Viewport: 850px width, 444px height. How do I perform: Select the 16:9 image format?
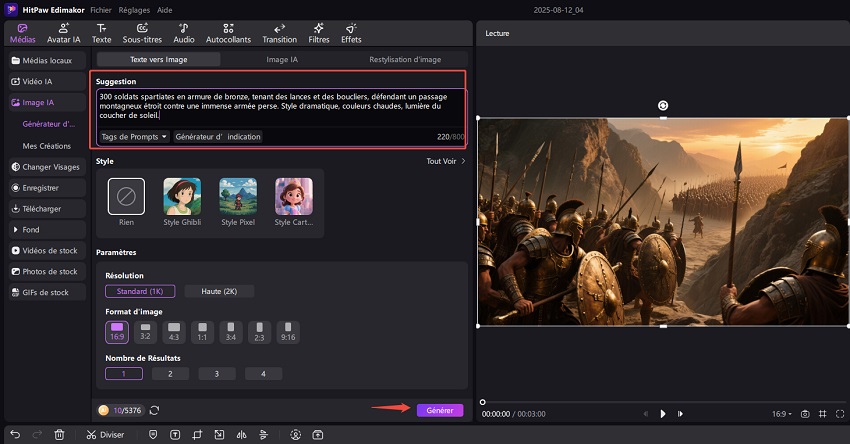click(117, 332)
